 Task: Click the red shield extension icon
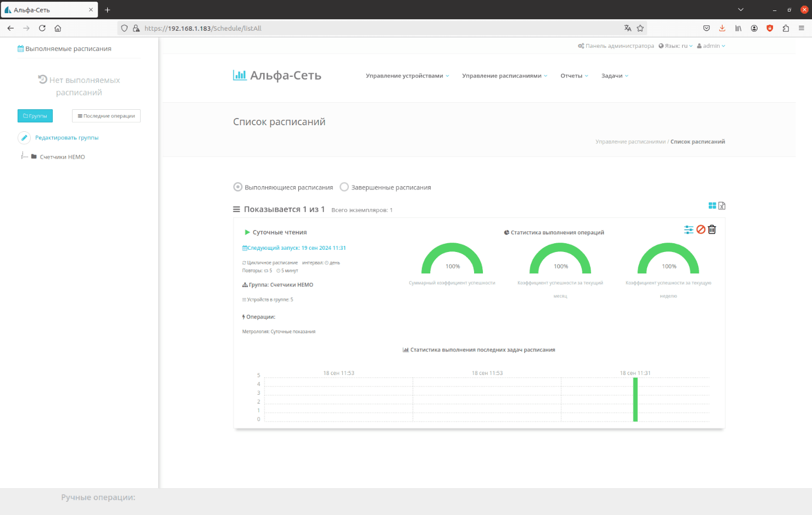tap(770, 28)
